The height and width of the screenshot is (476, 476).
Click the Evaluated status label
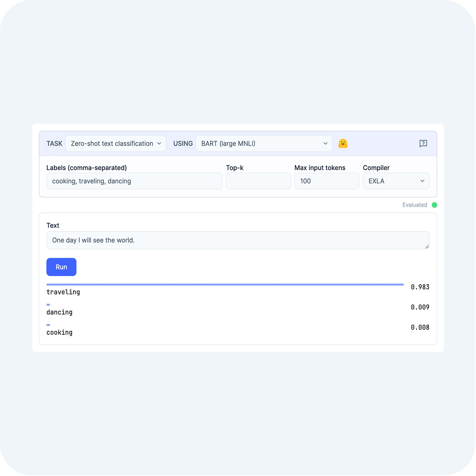click(x=415, y=205)
